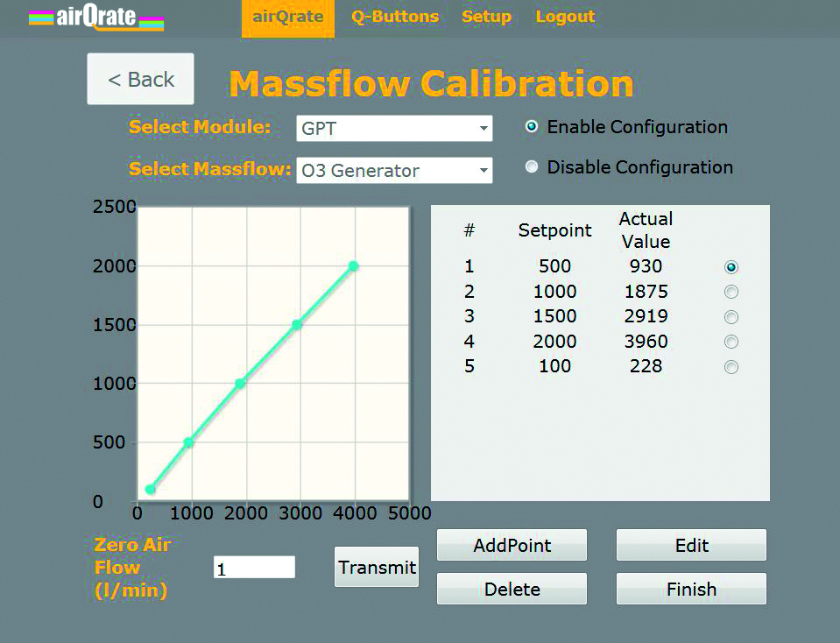Viewport: 840px width, 643px height.
Task: Choose Disable Configuration option
Action: (532, 166)
